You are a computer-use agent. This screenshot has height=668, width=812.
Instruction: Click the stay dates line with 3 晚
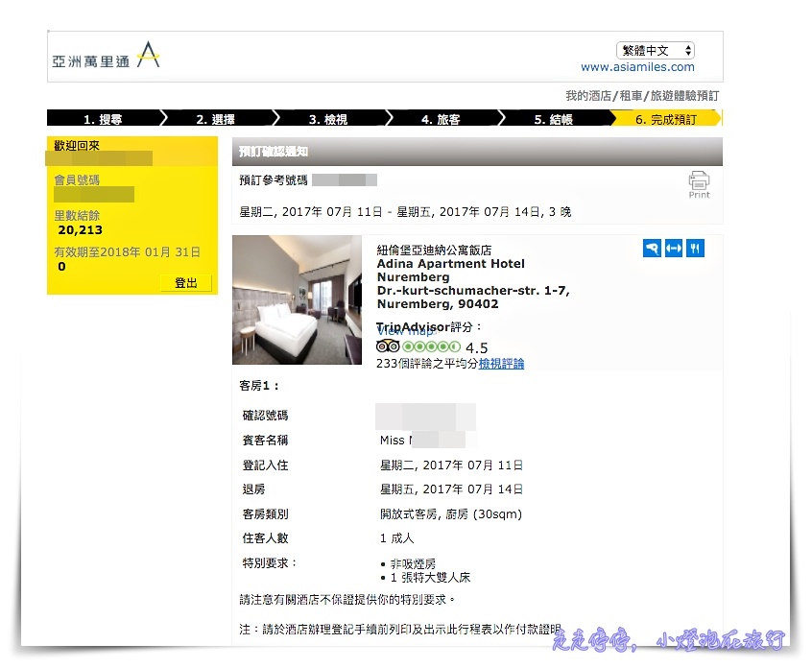(405, 212)
